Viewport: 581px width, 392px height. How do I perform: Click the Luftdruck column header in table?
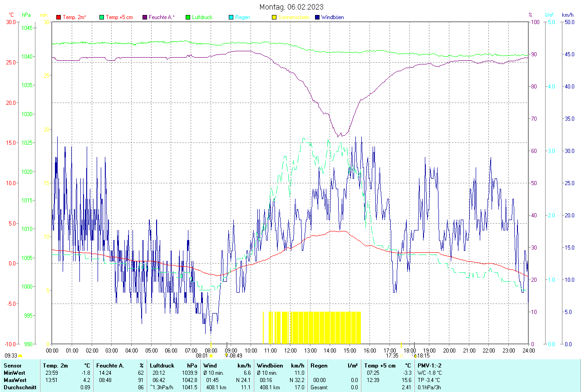pos(162,365)
